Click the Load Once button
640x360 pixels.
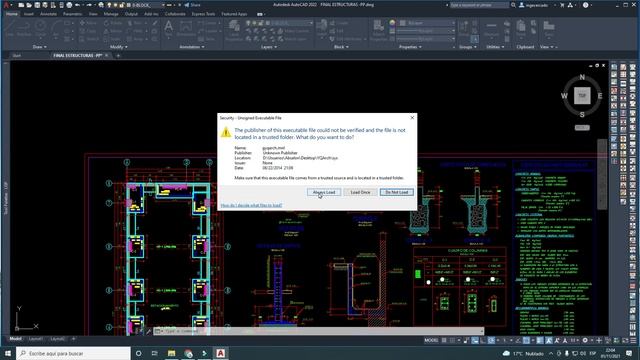(360, 192)
